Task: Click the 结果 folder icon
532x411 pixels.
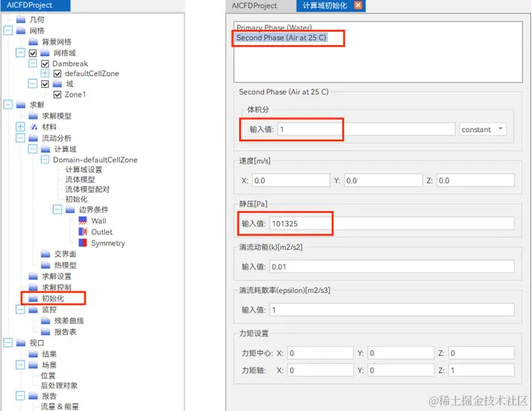Action: pyautogui.click(x=33, y=354)
